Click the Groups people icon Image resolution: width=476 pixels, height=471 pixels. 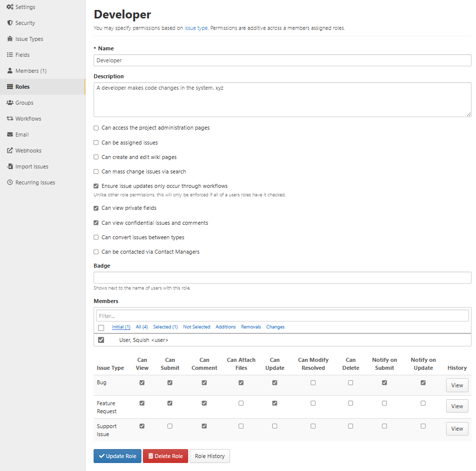[x=10, y=103]
